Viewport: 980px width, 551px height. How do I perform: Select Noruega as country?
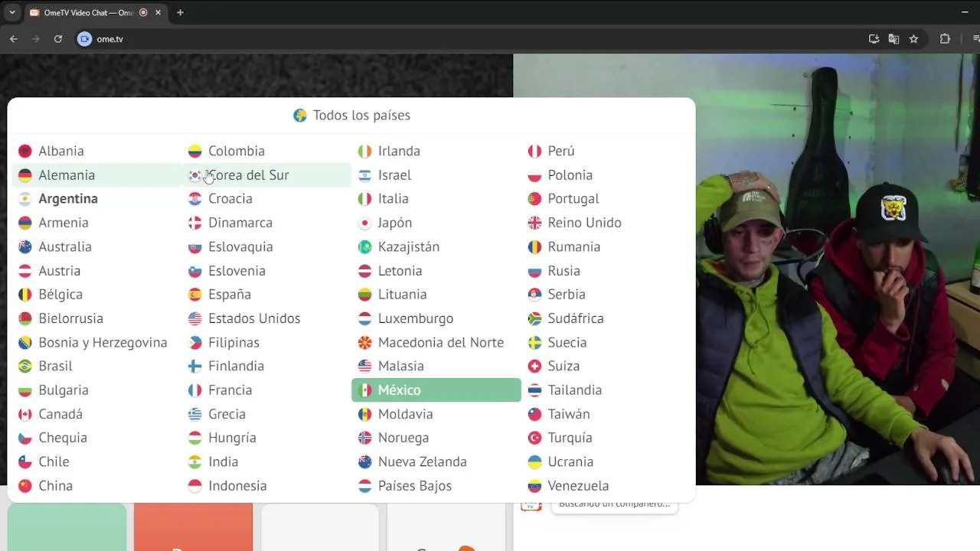pos(436,438)
